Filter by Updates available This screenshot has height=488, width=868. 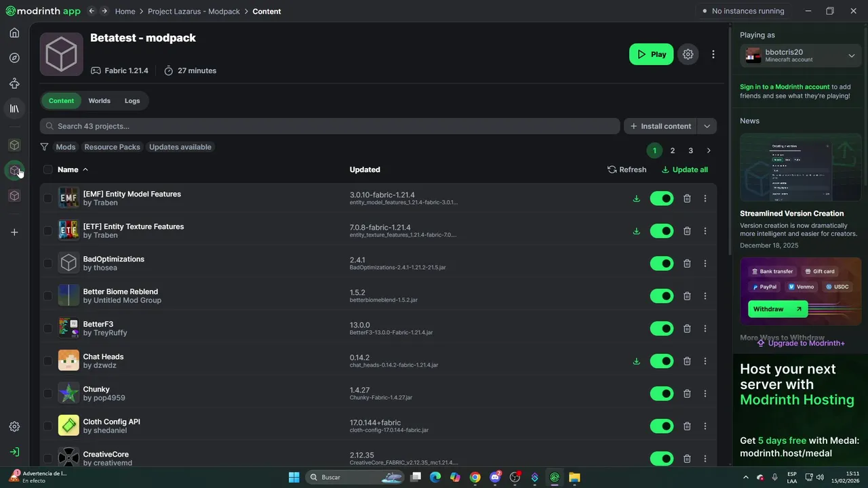click(x=180, y=147)
